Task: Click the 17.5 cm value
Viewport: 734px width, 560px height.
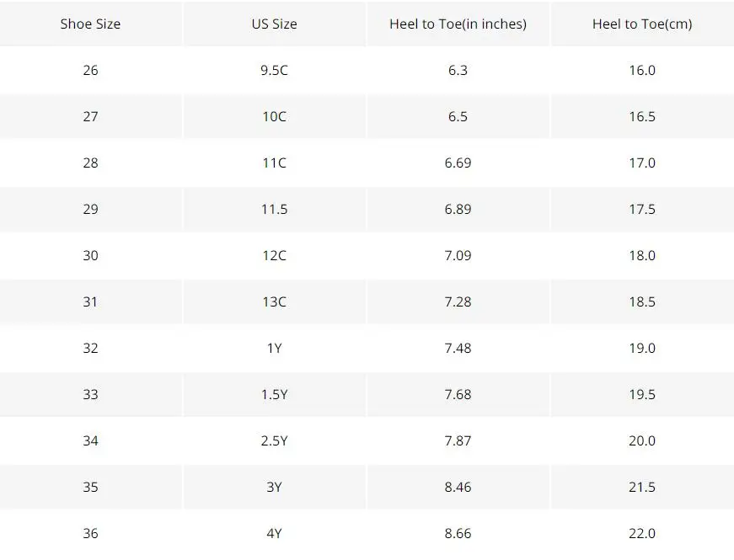Action: (642, 209)
